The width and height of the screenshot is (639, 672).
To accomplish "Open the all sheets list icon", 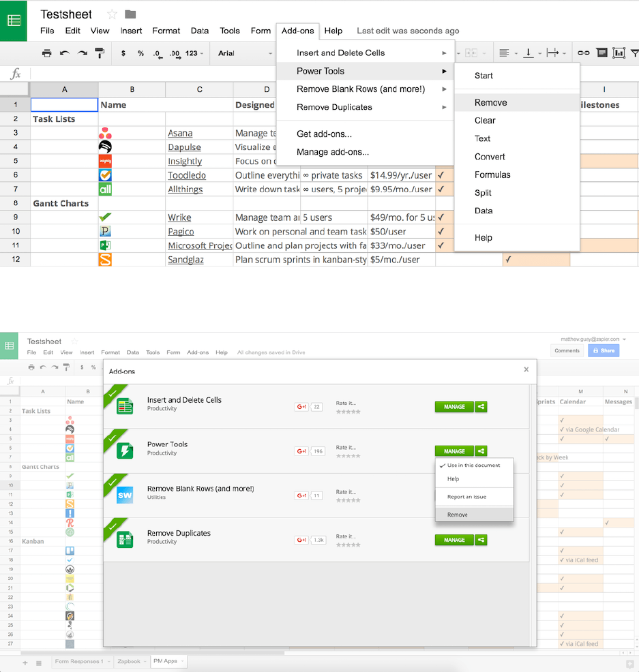I will (39, 663).
